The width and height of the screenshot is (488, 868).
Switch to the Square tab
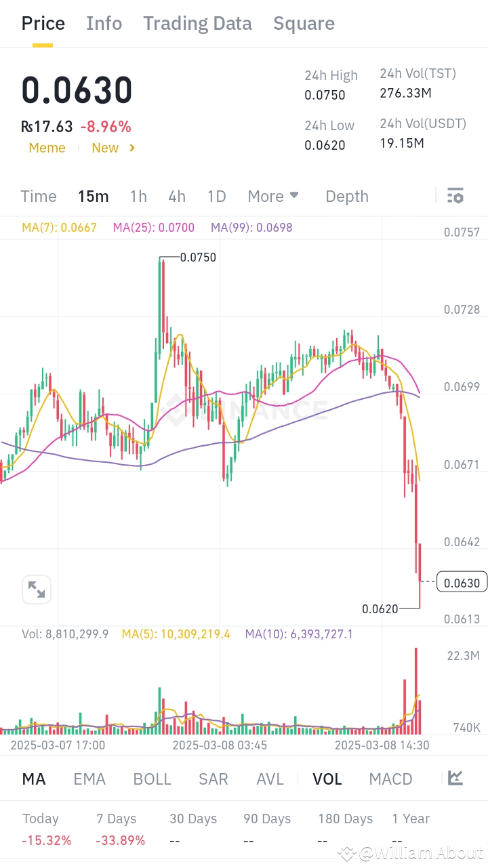(304, 23)
